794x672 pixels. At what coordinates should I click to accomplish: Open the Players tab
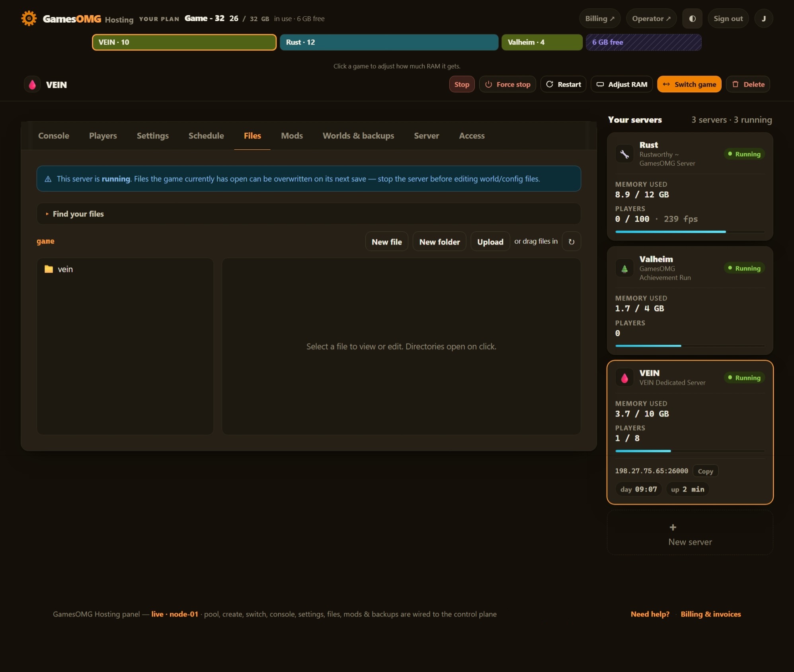pos(103,136)
